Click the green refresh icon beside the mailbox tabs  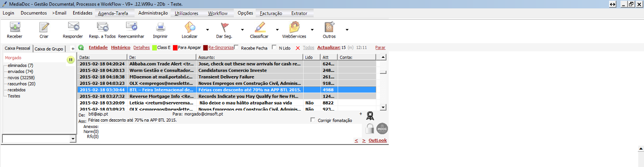click(81, 47)
